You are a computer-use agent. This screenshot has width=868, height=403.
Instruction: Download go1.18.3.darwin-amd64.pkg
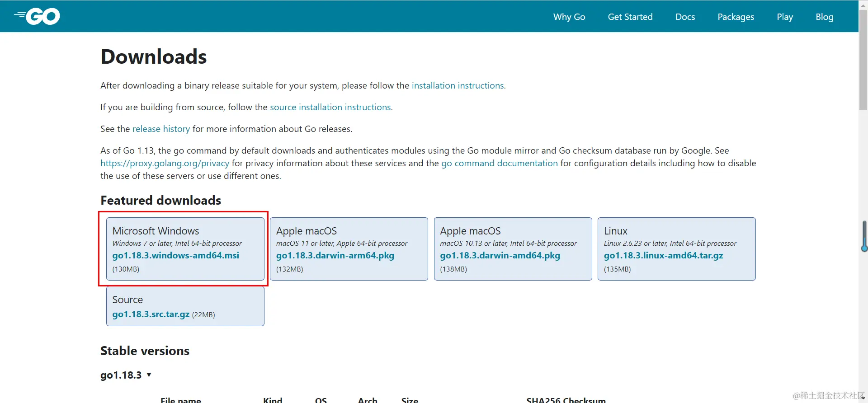tap(500, 255)
